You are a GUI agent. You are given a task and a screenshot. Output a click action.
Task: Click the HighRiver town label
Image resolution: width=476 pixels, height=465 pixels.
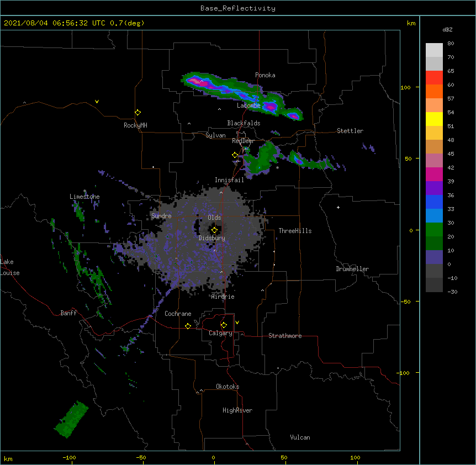[x=237, y=410]
